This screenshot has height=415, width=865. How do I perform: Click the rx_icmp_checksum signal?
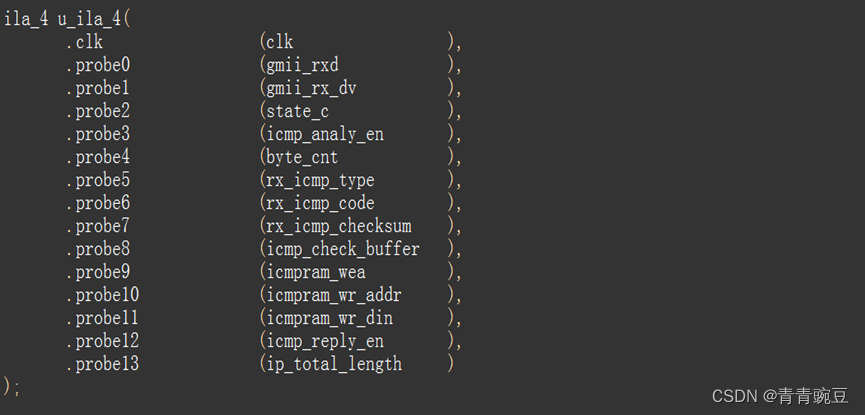pos(339,227)
